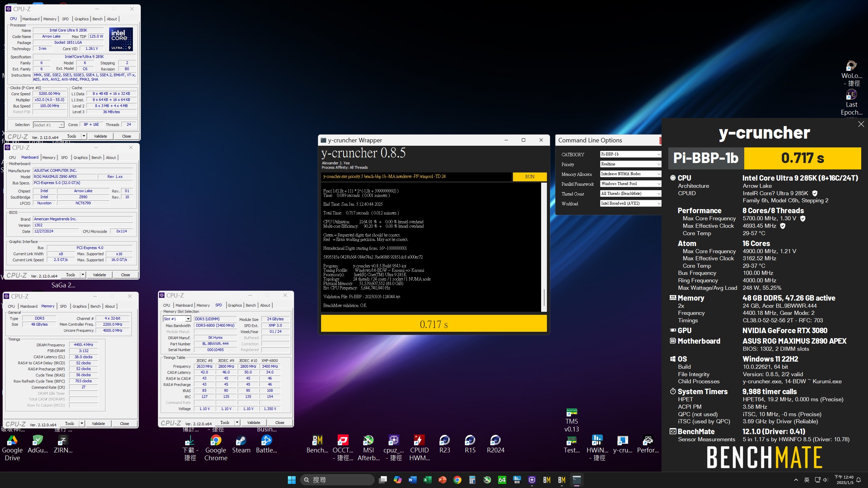Open the WoLo desktop shortcut
This screenshot has height=488, width=868.
tap(851, 73)
